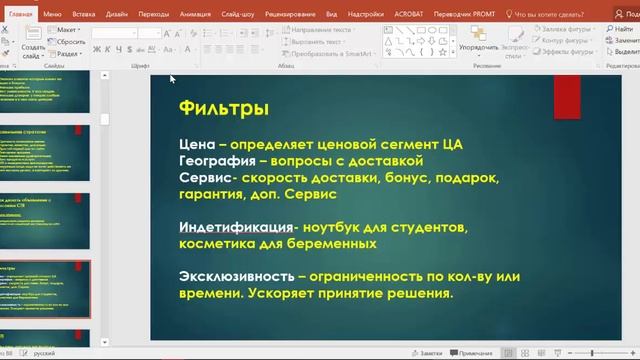Click the Format Painter brush icon
Screen dimensions: 640x360
coord(6,53)
